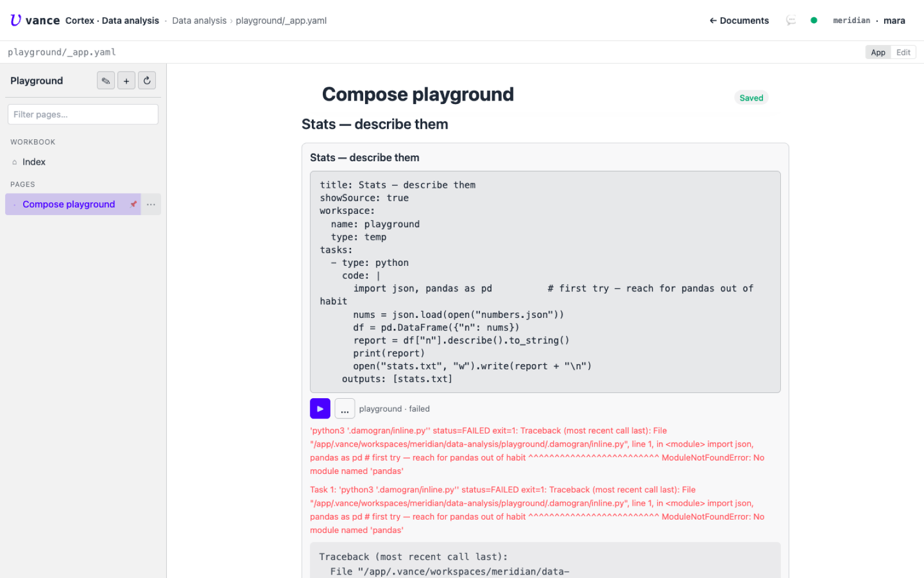Focus the Filter pages input
This screenshot has height=578, width=924.
coord(83,114)
